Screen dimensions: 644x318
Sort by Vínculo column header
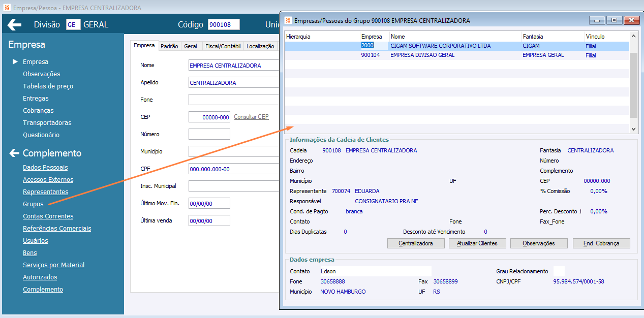[x=607, y=37]
